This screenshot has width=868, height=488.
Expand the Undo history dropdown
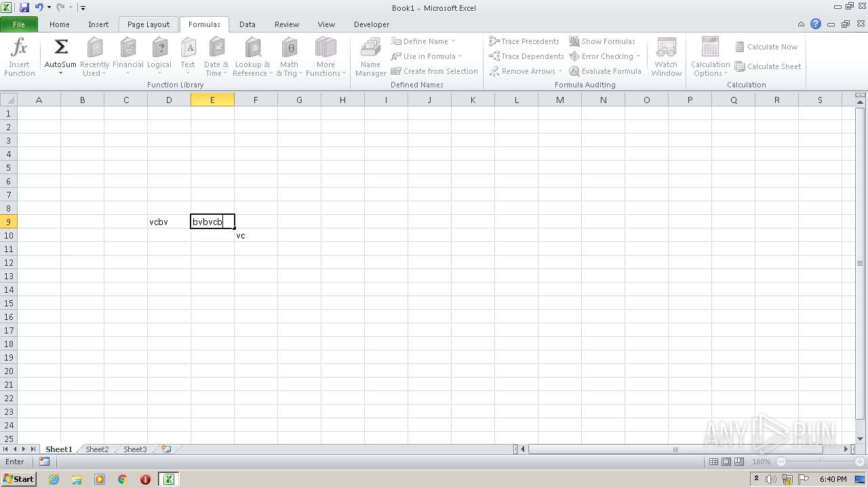49,7
